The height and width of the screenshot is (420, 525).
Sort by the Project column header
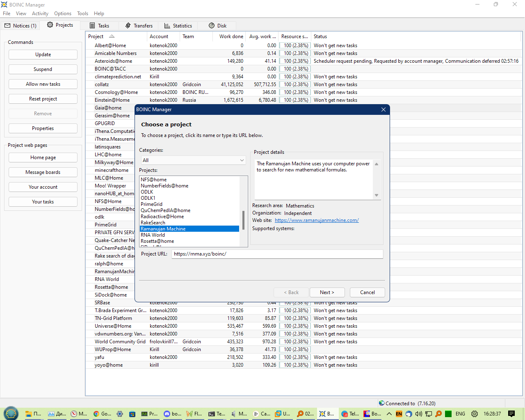[116, 37]
